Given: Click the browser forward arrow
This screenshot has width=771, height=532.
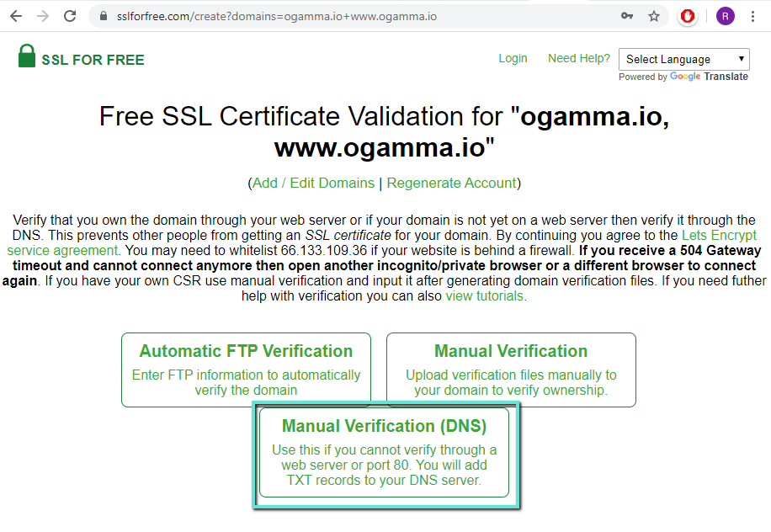Looking at the screenshot, I should coord(43,16).
